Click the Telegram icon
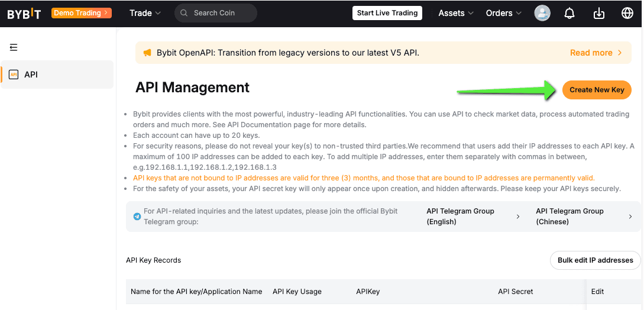This screenshot has height=310, width=644. pyautogui.click(x=137, y=217)
